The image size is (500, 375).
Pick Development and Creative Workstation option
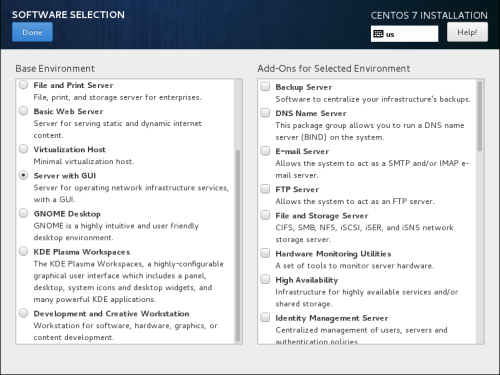coord(23,313)
